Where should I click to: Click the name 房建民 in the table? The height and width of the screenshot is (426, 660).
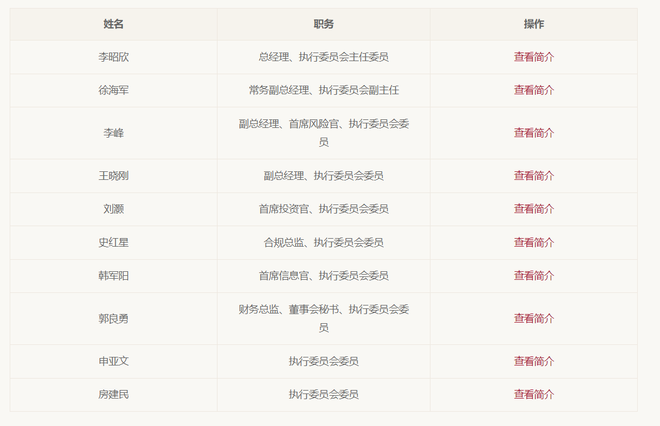114,394
